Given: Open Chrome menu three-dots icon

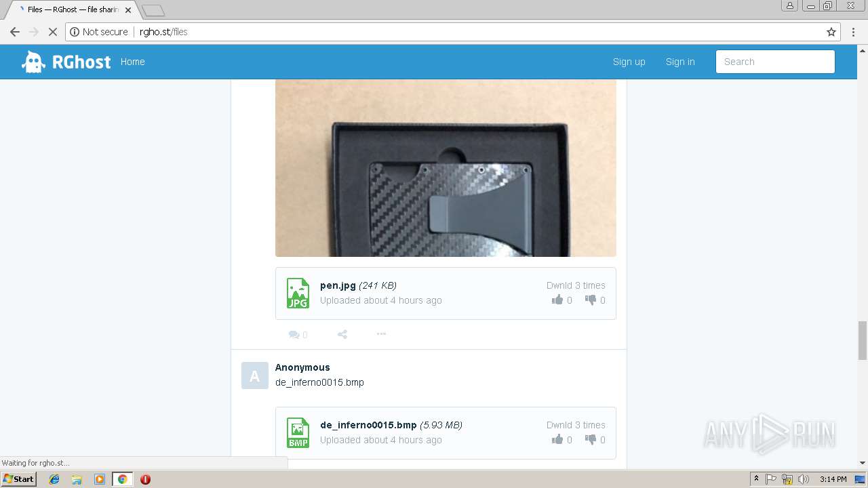Looking at the screenshot, I should coord(853,32).
